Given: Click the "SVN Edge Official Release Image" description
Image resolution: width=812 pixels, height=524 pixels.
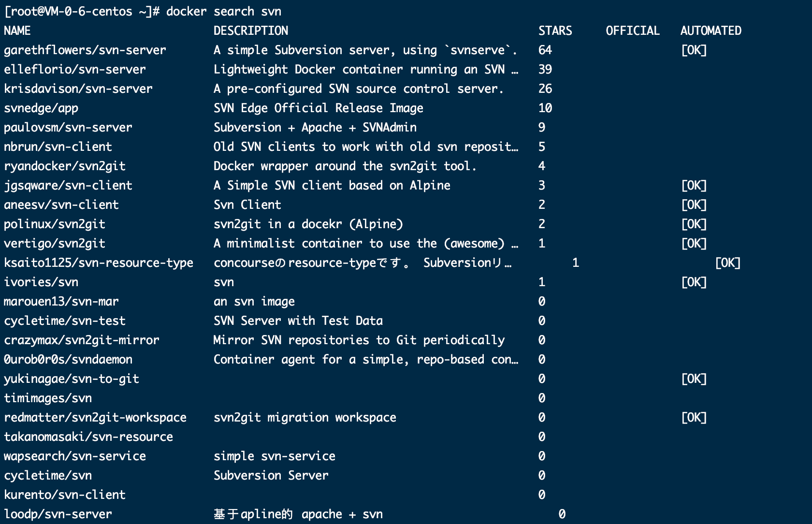Looking at the screenshot, I should coord(319,108).
